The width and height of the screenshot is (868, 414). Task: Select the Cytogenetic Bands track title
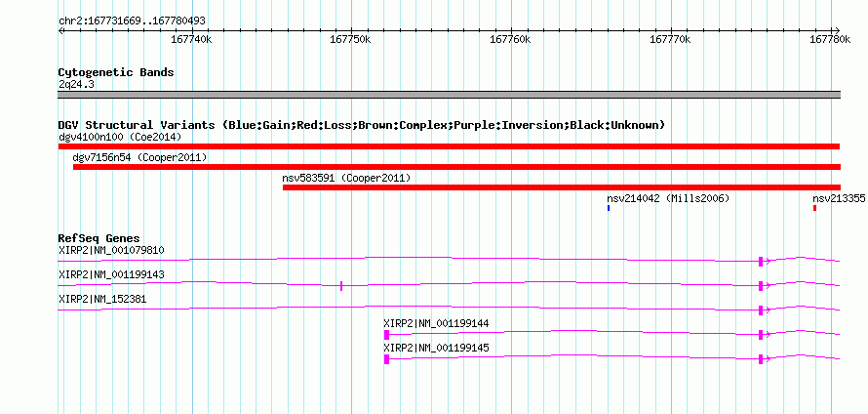pyautogui.click(x=116, y=72)
